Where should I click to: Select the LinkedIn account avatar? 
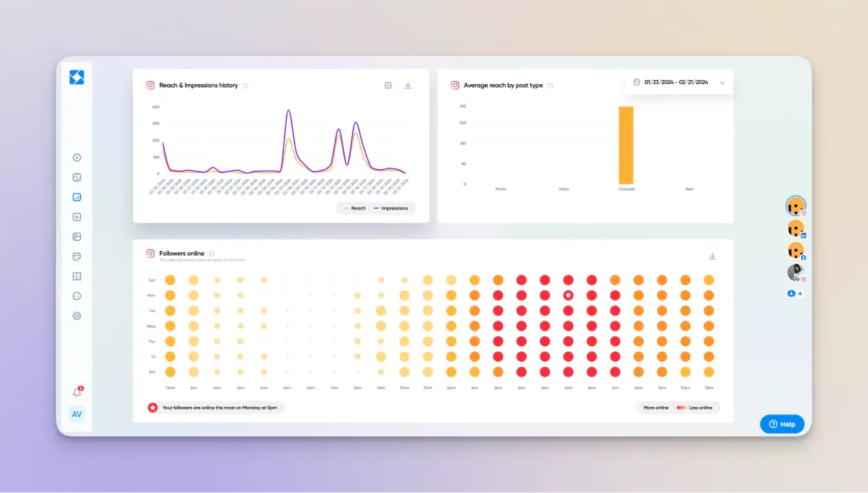tap(796, 228)
